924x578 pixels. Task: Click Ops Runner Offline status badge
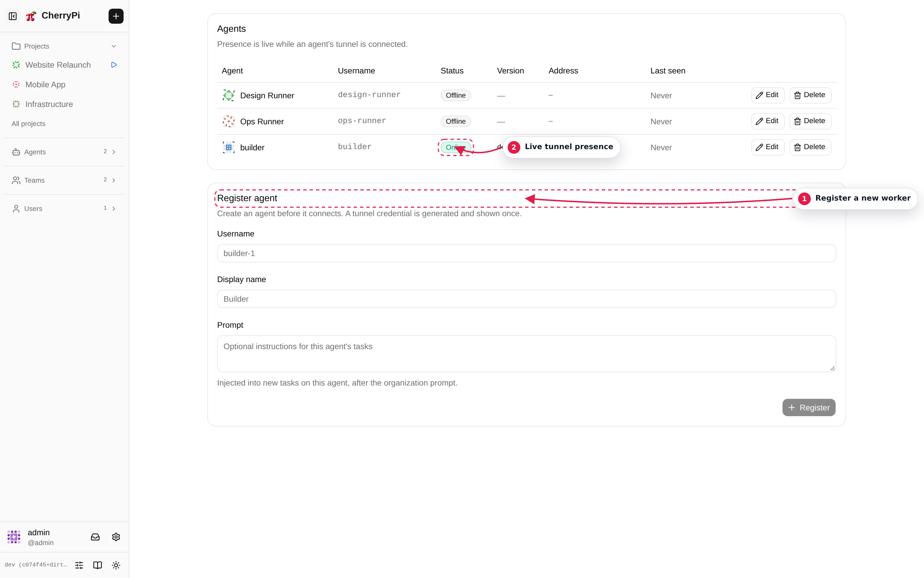[x=456, y=121]
